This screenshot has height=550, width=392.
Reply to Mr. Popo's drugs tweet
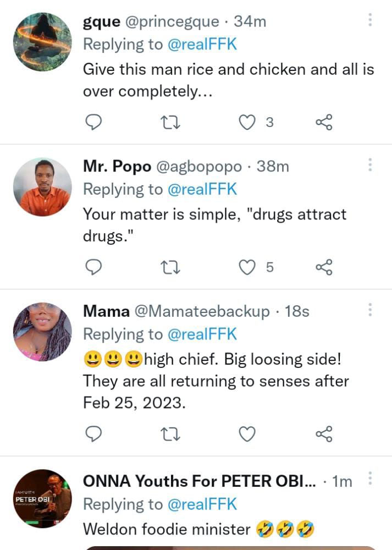95,267
